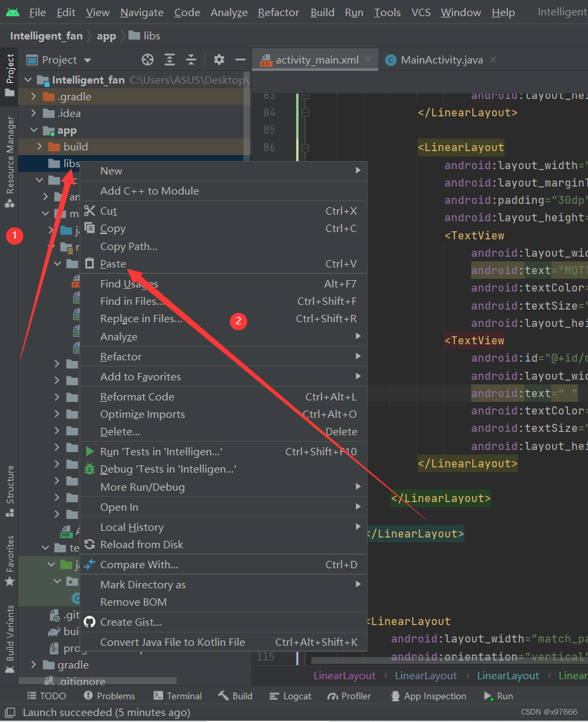588x722 pixels.
Task: Click the Cut scissors icon in context menu
Action: [x=90, y=211]
